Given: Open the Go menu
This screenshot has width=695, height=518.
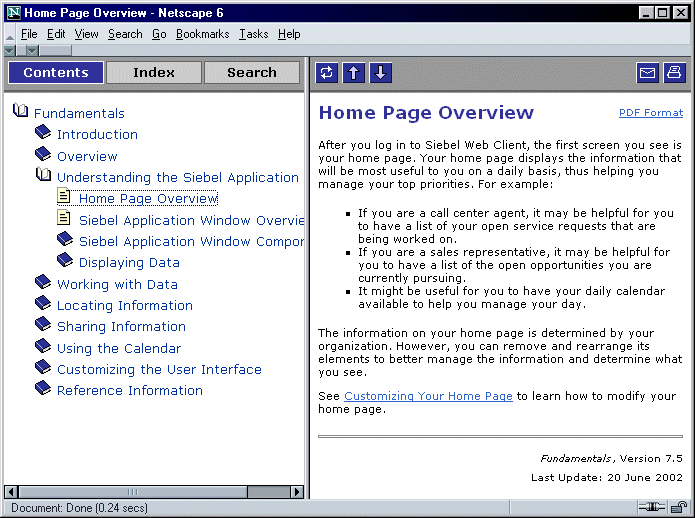Looking at the screenshot, I should (159, 34).
